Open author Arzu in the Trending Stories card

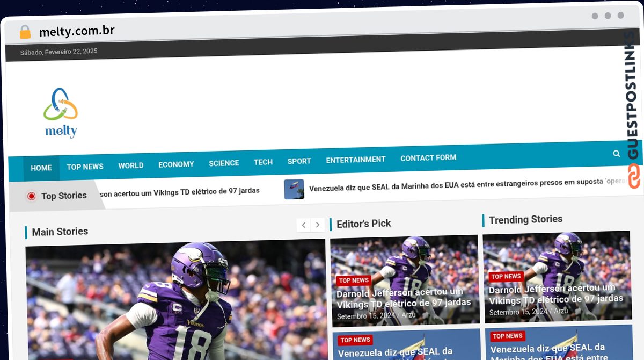561,311
